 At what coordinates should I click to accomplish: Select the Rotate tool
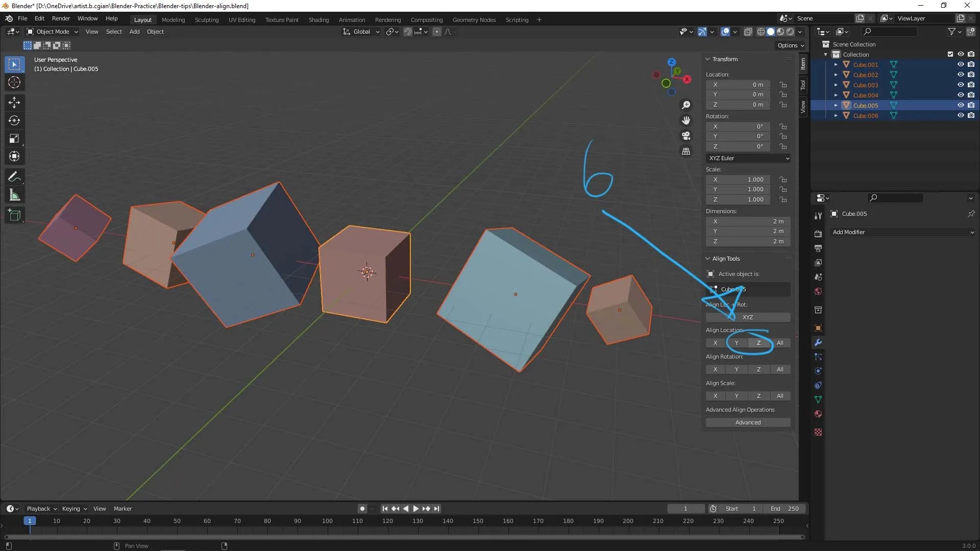point(14,120)
